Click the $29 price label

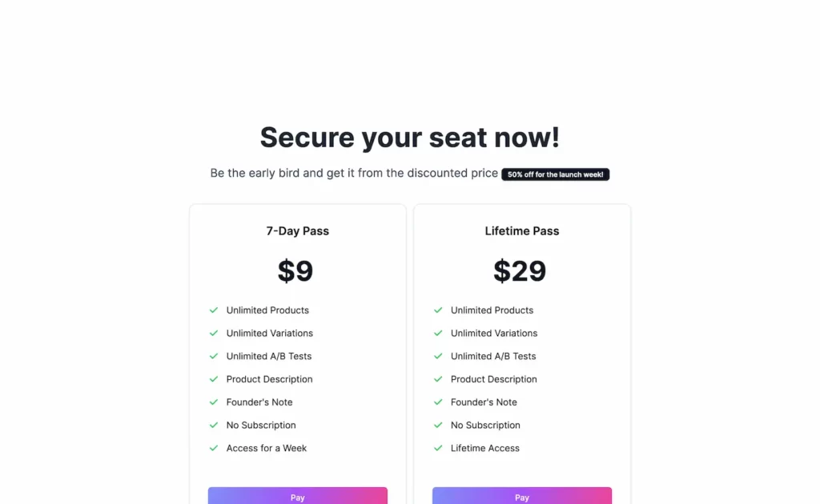click(x=520, y=271)
